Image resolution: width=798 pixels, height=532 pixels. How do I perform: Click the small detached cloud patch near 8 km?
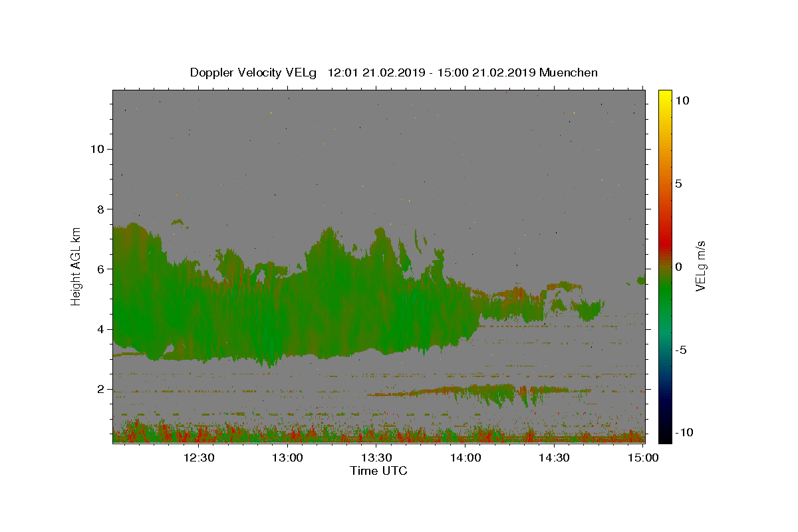click(178, 222)
